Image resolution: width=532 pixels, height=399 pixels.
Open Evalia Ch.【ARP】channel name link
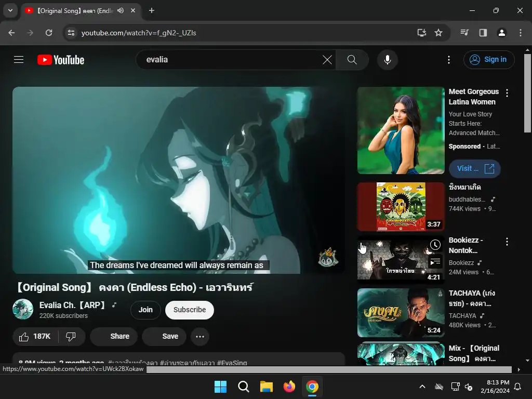(x=73, y=305)
